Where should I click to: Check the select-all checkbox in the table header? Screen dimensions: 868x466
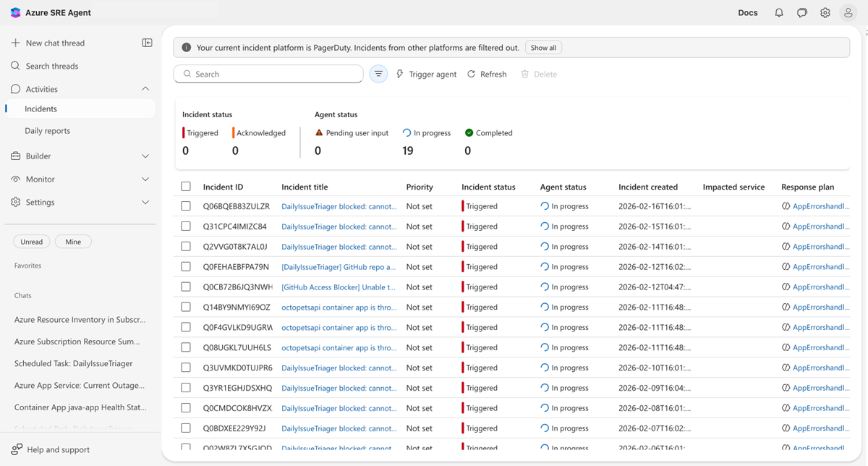pyautogui.click(x=186, y=186)
